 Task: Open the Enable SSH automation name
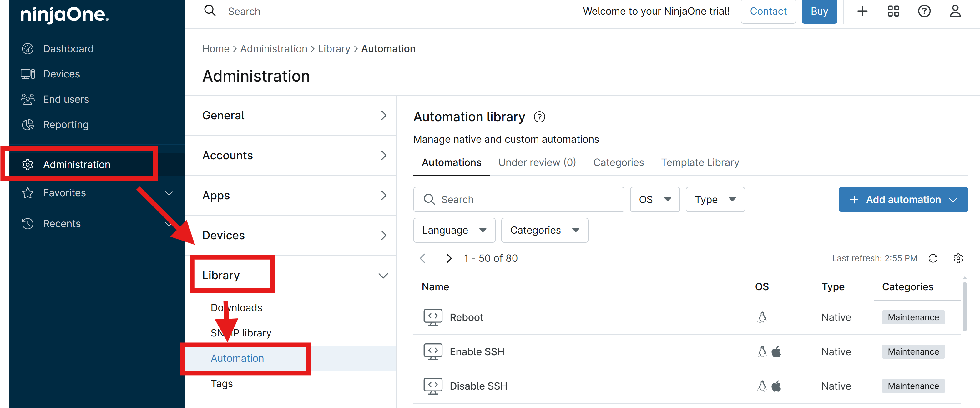477,352
